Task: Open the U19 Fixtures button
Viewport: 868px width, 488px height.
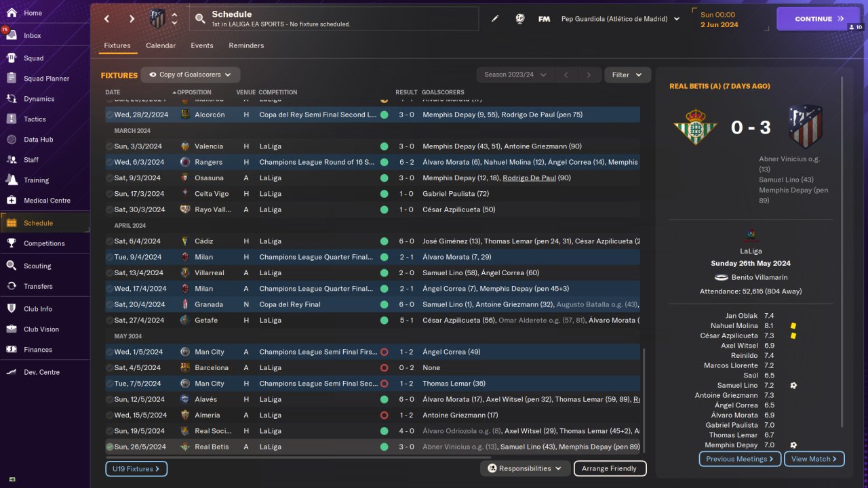Action: click(136, 468)
